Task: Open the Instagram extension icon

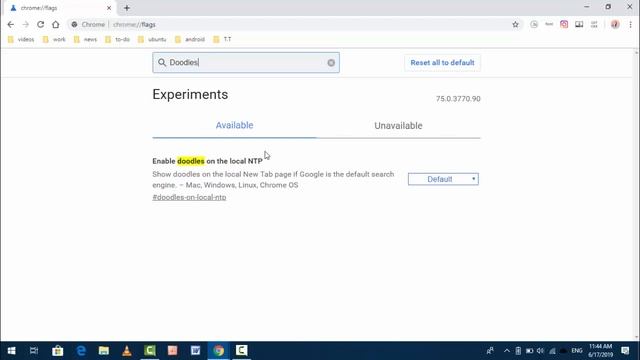Action: point(564,24)
